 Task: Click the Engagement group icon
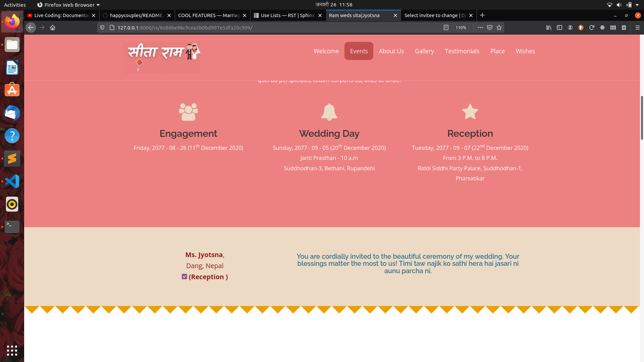(x=189, y=112)
